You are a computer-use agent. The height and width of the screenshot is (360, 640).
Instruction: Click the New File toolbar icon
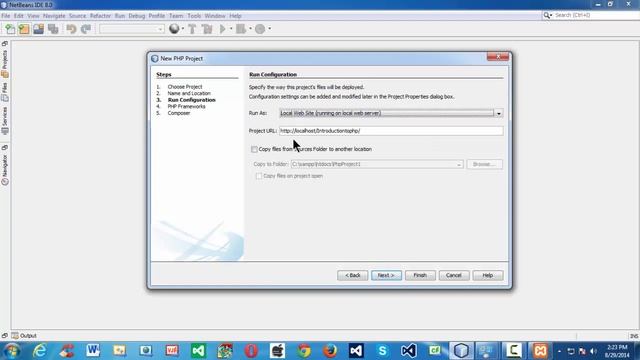pos(10,29)
